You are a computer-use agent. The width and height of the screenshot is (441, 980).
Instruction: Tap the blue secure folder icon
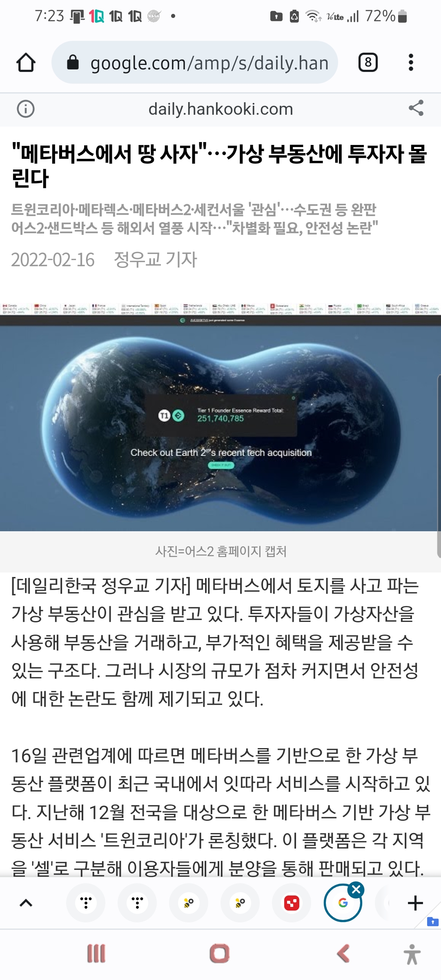[x=433, y=922]
